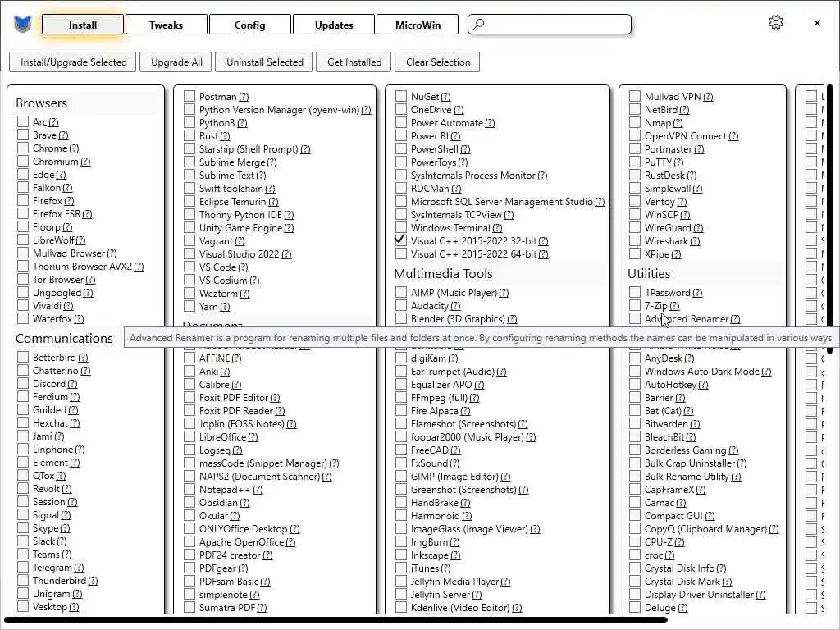The image size is (840, 630).
Task: Open the (?) link next to Advanced Renamer
Action: 734,319
